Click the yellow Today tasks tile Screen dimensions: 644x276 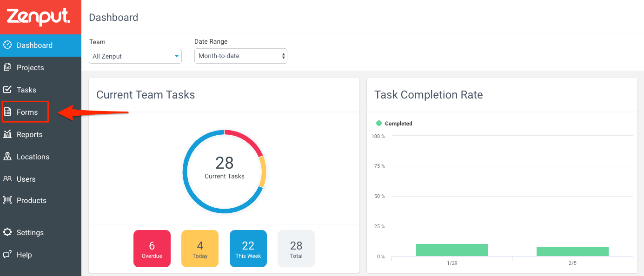(x=200, y=249)
